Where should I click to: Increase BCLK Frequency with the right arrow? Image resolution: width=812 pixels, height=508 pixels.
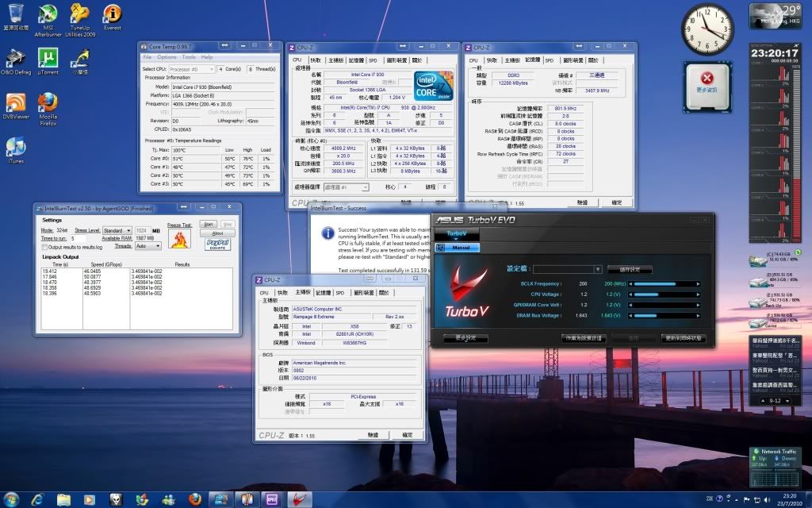coord(698,284)
